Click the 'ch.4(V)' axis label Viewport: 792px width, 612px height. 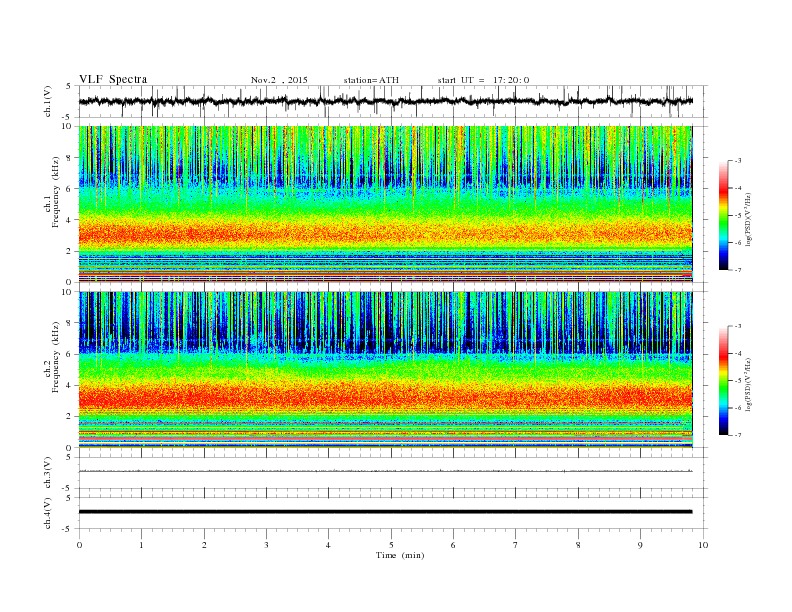pyautogui.click(x=48, y=513)
